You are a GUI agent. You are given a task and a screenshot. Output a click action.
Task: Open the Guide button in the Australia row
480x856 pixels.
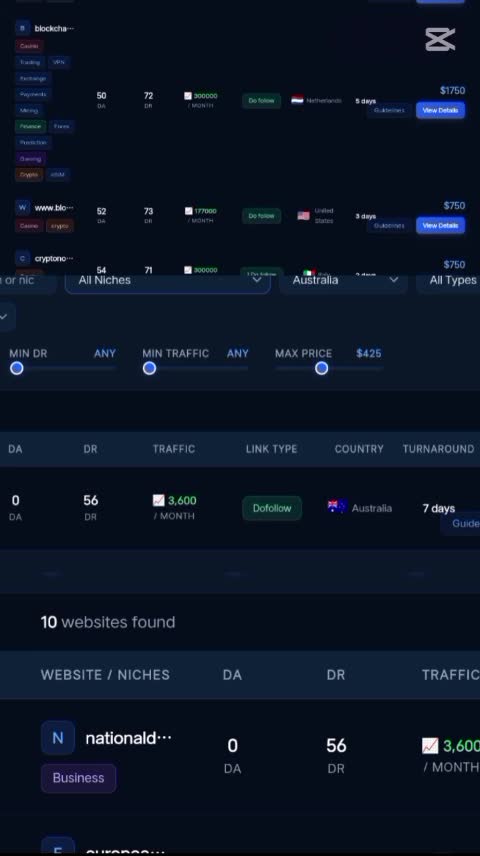click(x=460, y=524)
